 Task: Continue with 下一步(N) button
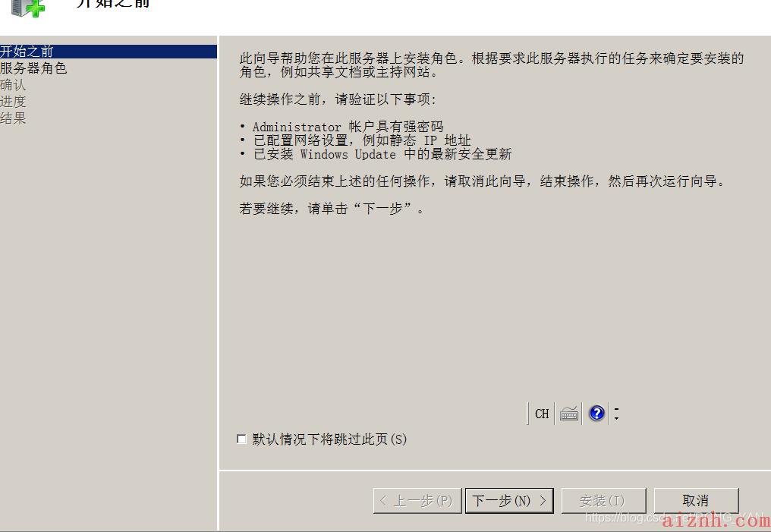[509, 501]
